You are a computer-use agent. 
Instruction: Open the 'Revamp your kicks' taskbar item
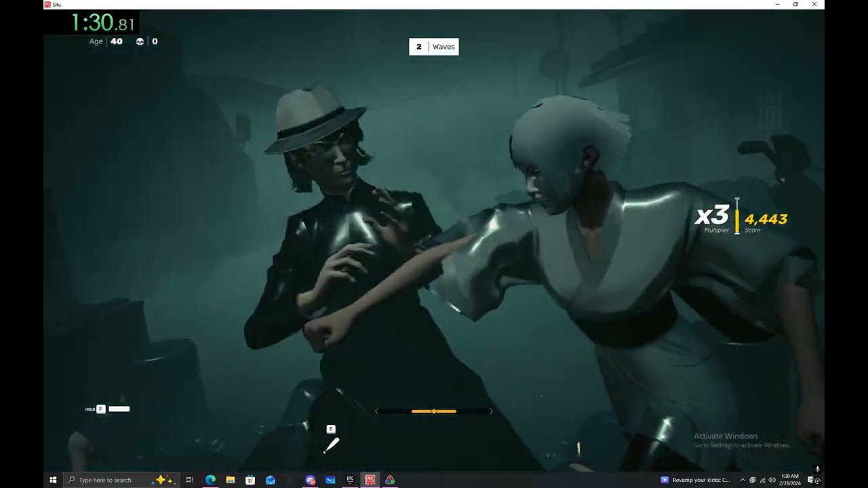point(696,480)
